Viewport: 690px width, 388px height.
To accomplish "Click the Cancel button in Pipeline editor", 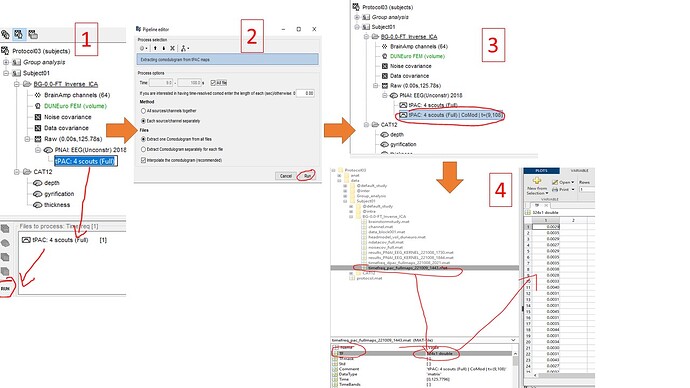I will [x=286, y=176].
